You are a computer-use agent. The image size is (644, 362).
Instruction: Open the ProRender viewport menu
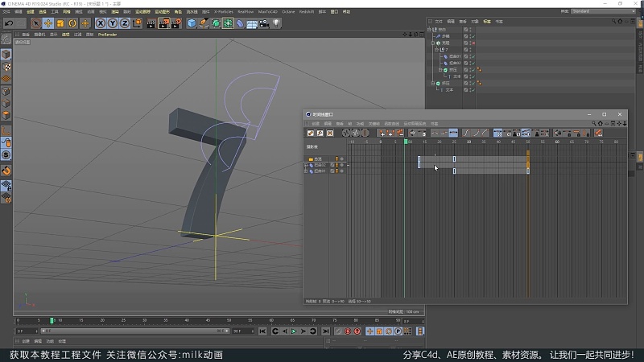(107, 35)
